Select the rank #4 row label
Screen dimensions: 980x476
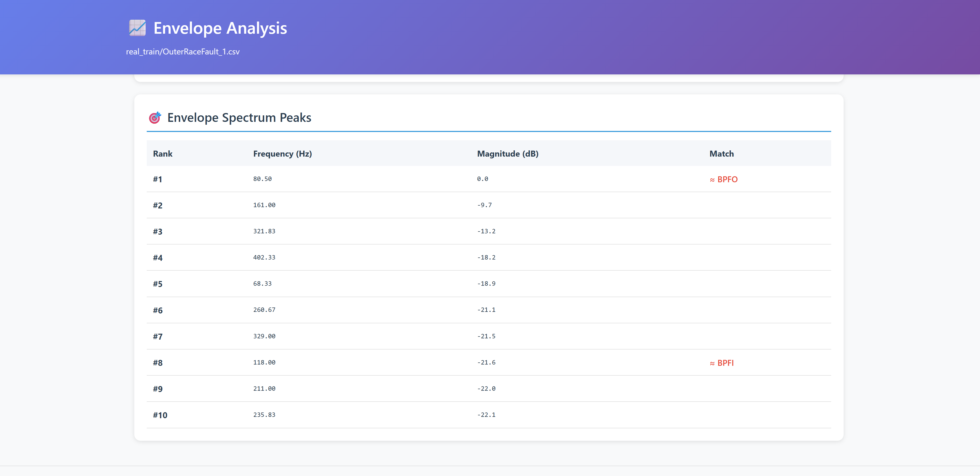[x=158, y=258]
